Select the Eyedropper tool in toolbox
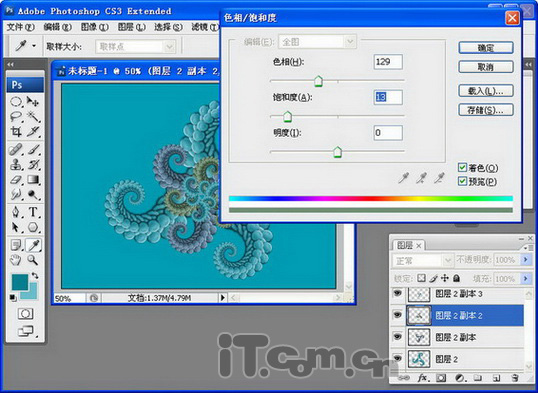 click(x=34, y=245)
